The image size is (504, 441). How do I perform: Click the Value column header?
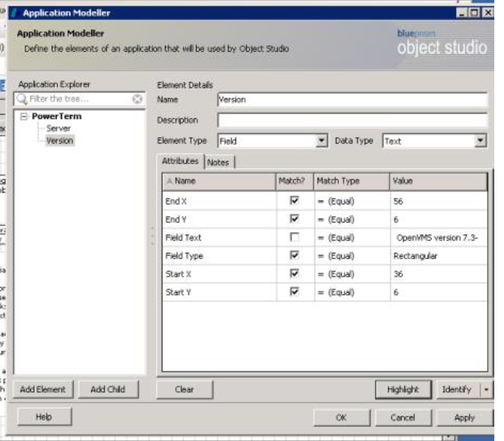[x=439, y=181]
